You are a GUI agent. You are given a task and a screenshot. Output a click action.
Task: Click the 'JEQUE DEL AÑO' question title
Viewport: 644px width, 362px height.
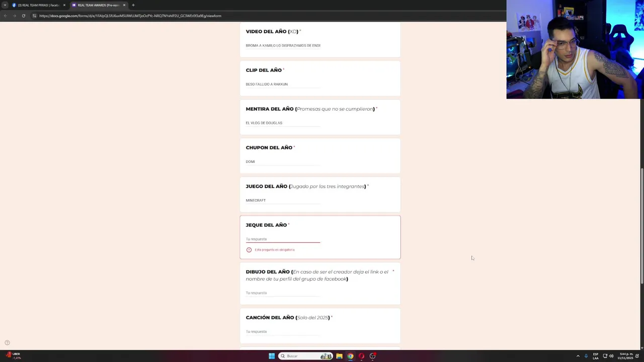[x=266, y=225]
